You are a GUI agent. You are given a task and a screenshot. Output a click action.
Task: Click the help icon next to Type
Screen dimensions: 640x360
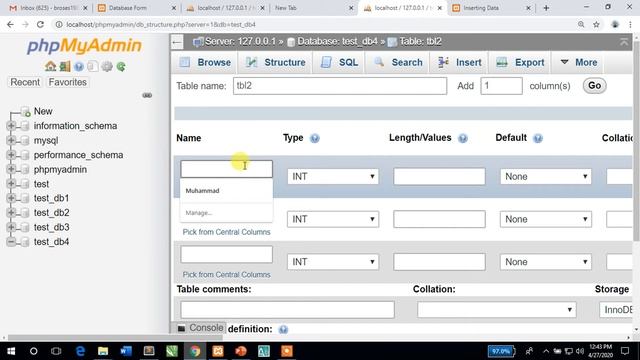(x=314, y=138)
